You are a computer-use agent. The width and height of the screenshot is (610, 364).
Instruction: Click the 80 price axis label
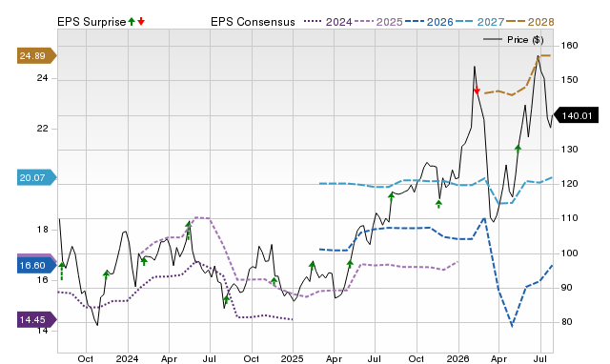pos(566,322)
